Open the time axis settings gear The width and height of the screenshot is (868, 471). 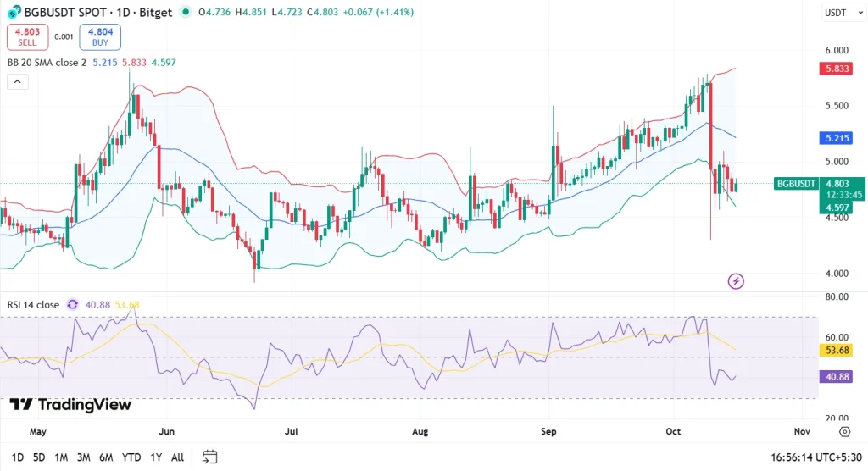[x=844, y=431]
